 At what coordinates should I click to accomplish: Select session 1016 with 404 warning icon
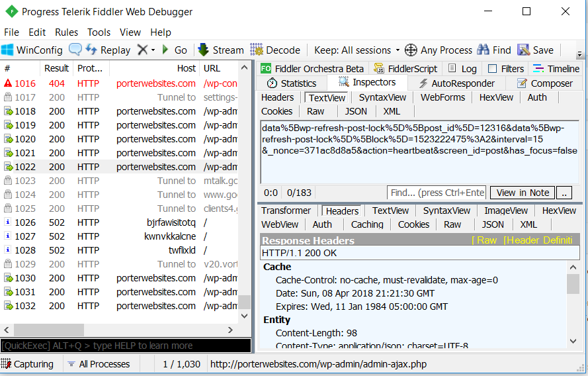(120, 83)
